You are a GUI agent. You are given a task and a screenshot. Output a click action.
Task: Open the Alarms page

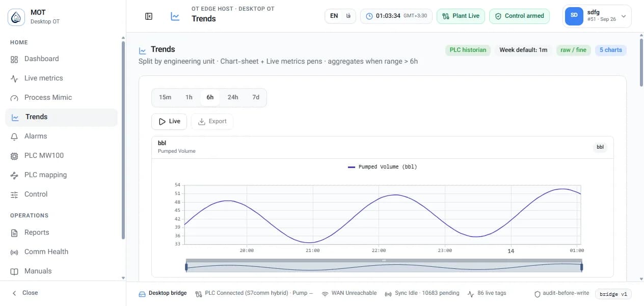pyautogui.click(x=61, y=136)
